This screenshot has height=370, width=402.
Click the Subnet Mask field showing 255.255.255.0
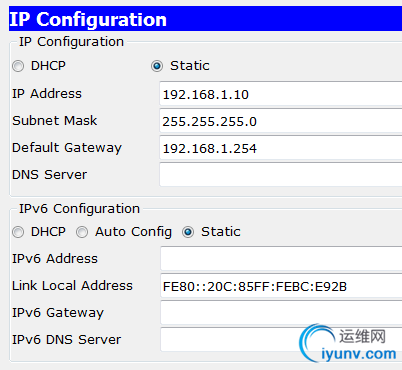(281, 121)
